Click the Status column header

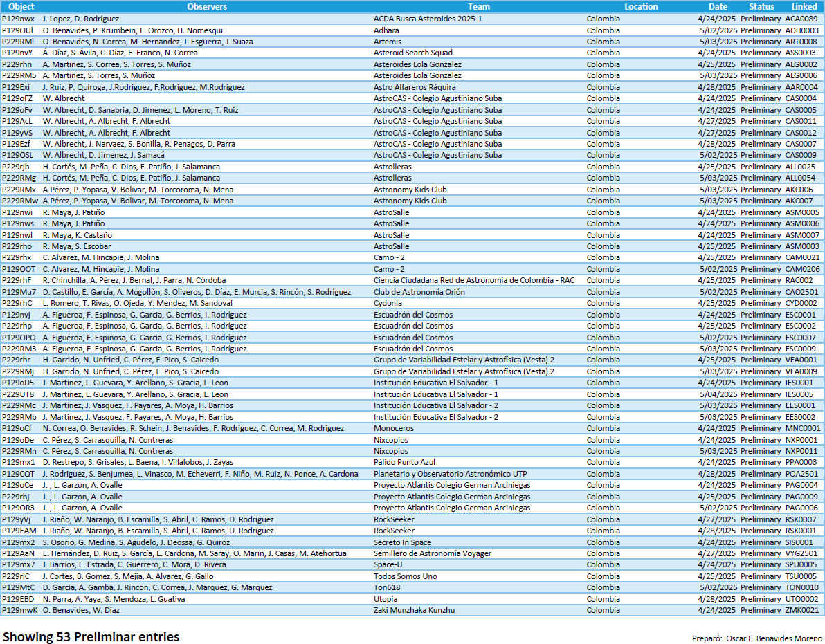[x=761, y=7]
